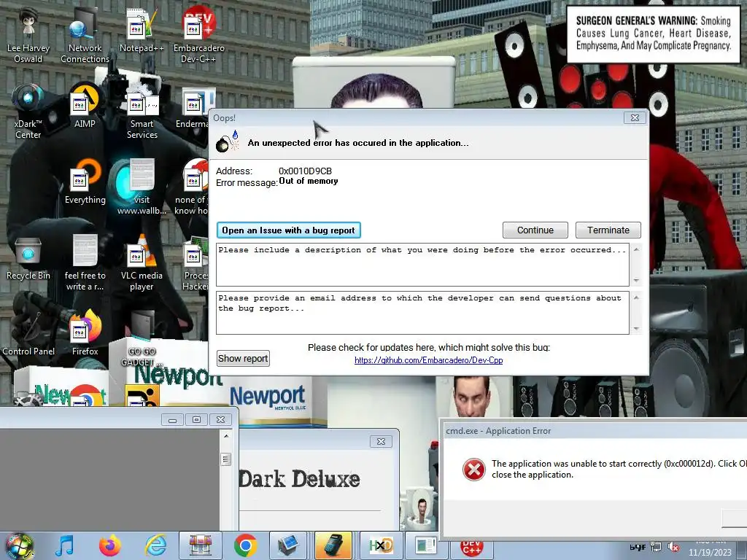The height and width of the screenshot is (560, 747).
Task: Click the 'cmd.exe - Application Error' title
Action: click(x=498, y=431)
